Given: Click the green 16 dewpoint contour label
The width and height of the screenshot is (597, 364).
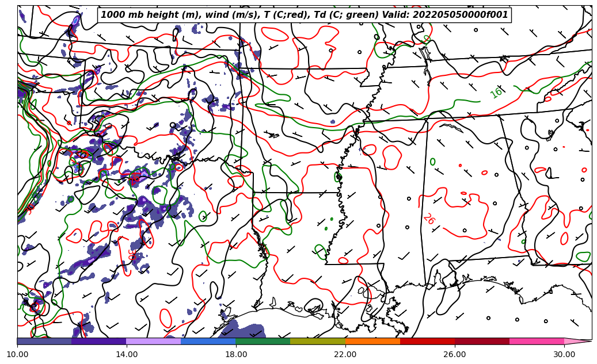Looking at the screenshot, I should point(496,93).
